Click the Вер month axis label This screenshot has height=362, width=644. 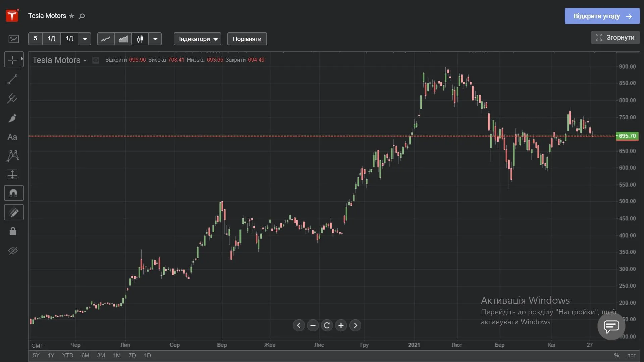pyautogui.click(x=222, y=345)
